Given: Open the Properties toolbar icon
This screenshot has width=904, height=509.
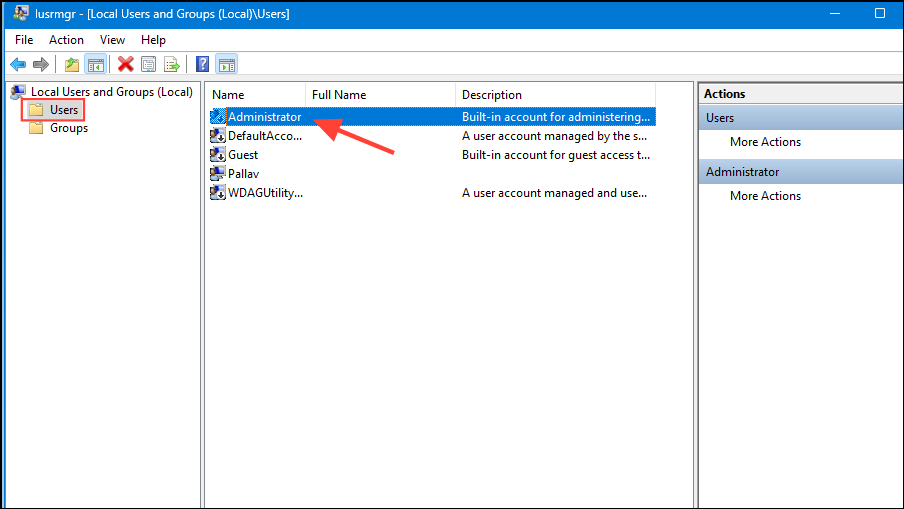Looking at the screenshot, I should (x=148, y=64).
